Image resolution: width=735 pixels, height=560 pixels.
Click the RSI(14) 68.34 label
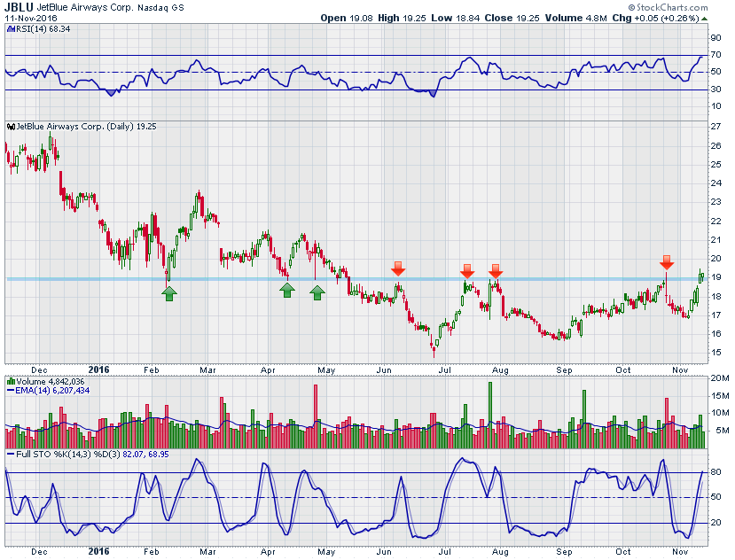pyautogui.click(x=43, y=29)
